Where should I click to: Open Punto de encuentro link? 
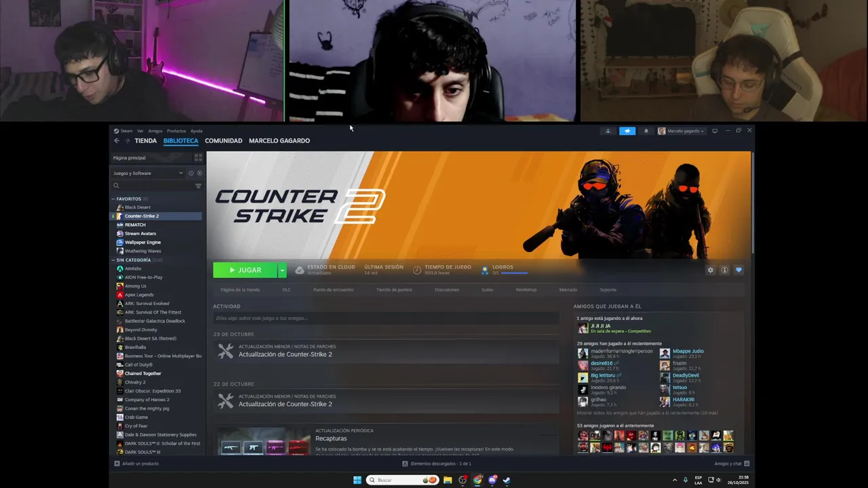tap(333, 289)
